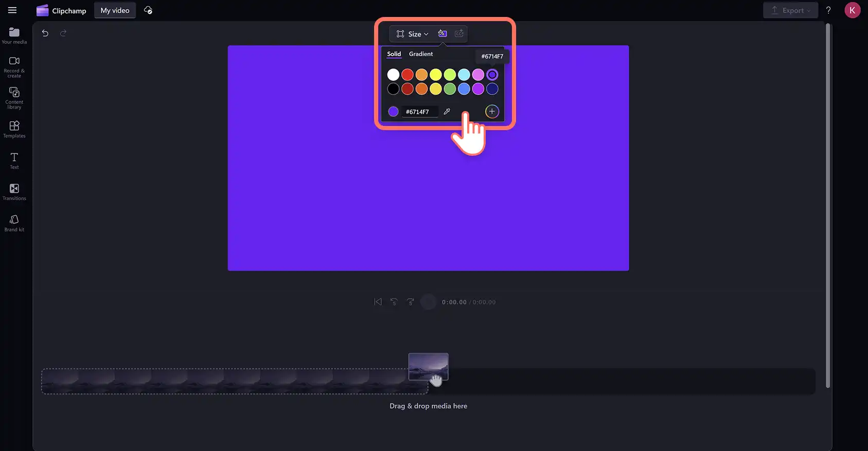Select the navy blue color swatch

click(492, 89)
